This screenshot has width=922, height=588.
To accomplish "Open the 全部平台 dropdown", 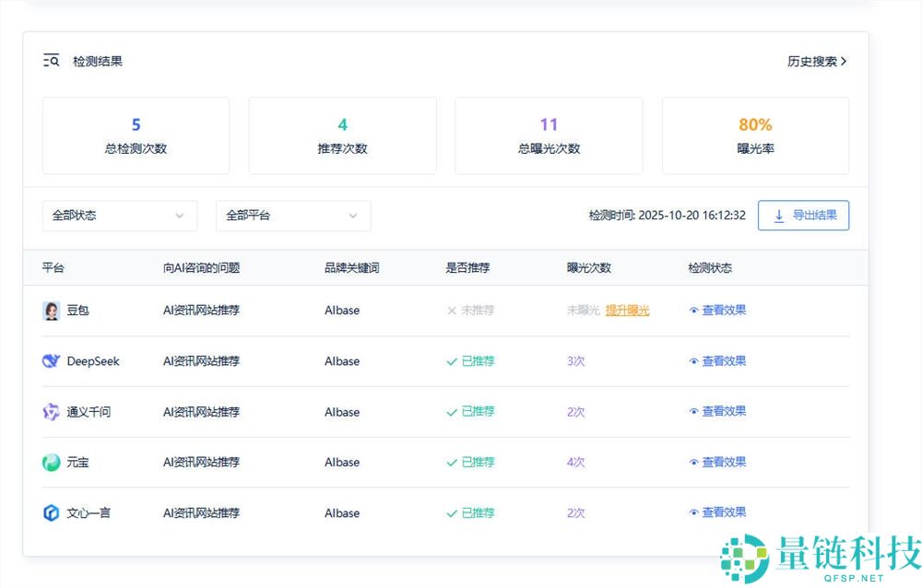I will point(293,215).
